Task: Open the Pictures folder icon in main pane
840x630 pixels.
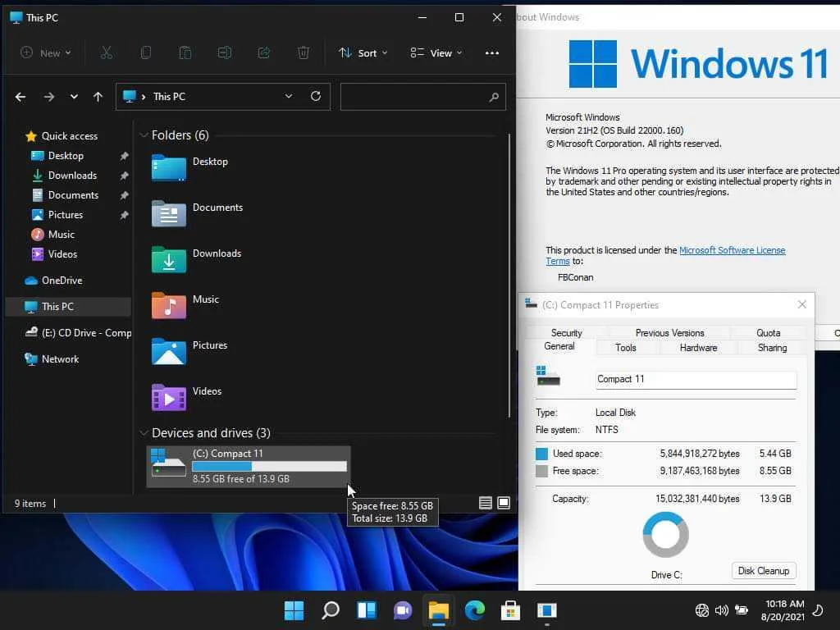Action: point(169,351)
